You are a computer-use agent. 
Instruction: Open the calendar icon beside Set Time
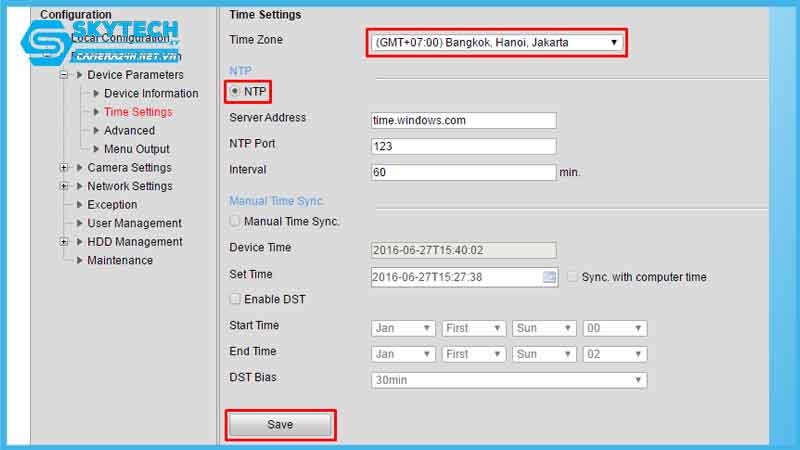pos(549,277)
